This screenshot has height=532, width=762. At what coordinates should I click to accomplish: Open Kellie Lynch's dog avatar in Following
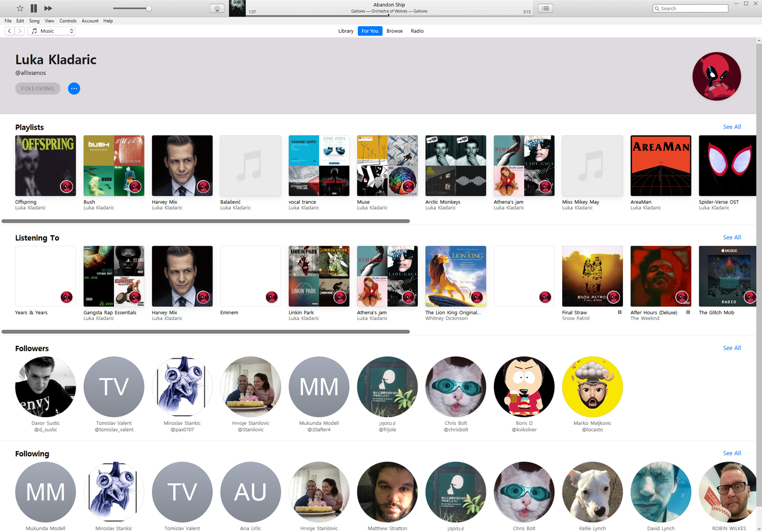[592, 492]
